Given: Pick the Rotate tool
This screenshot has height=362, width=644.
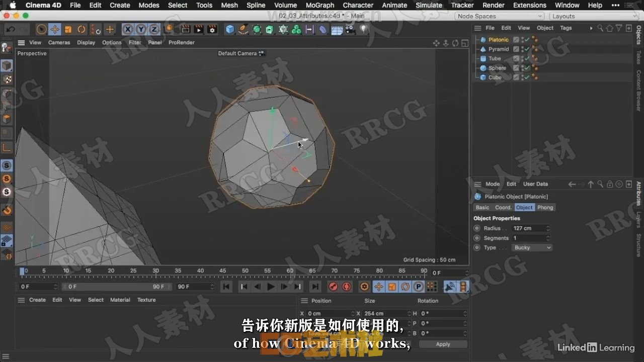Looking at the screenshot, I should pos(82,29).
